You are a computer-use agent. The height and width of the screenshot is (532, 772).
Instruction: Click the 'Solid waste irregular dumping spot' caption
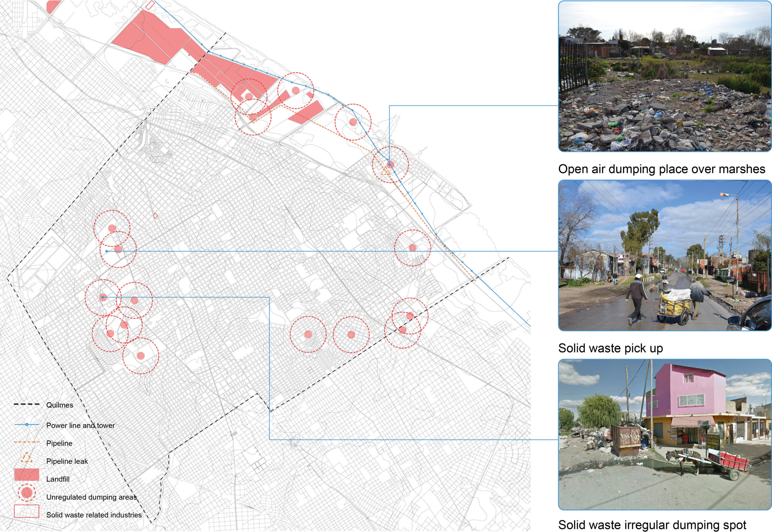click(652, 525)
